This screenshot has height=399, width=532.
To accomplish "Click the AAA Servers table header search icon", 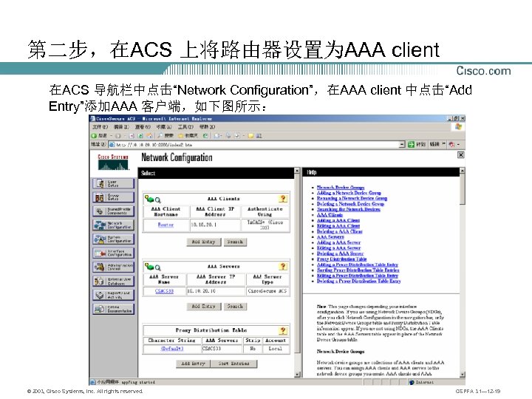I will (x=158, y=267).
